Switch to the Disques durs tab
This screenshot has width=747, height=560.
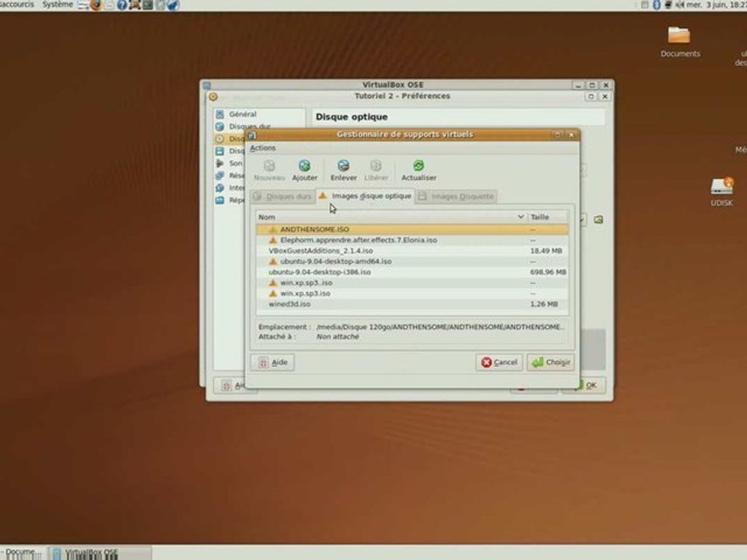click(282, 196)
